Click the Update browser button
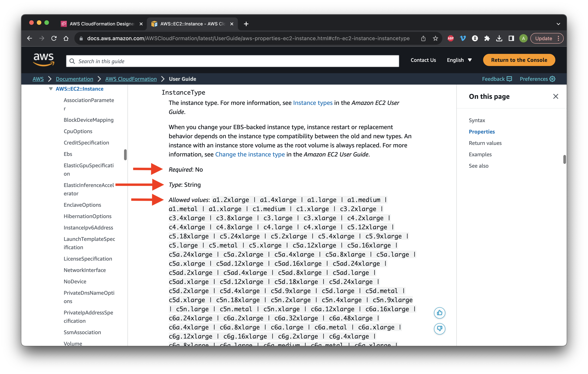Image resolution: width=588 pixels, height=374 pixels. [x=547, y=38]
